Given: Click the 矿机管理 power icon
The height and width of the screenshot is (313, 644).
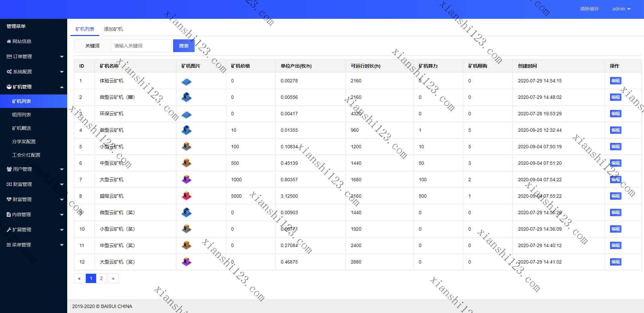Looking at the screenshot, I should click(9, 87).
